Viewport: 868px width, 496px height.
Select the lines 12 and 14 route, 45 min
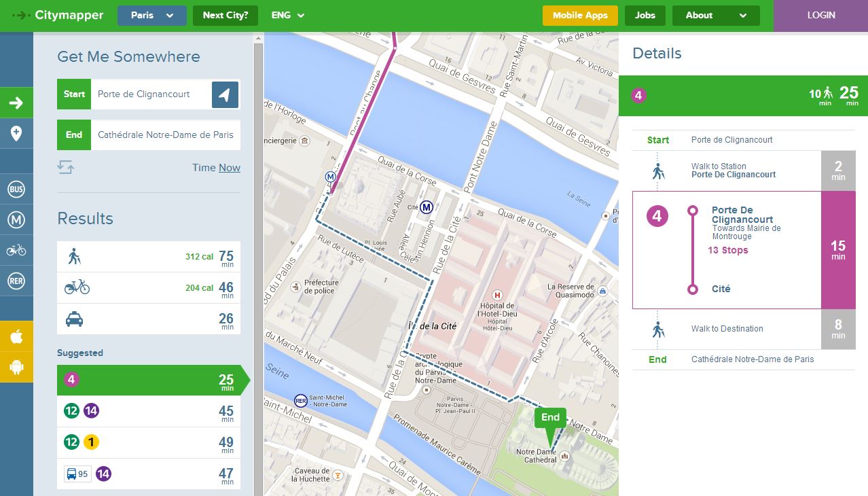149,411
